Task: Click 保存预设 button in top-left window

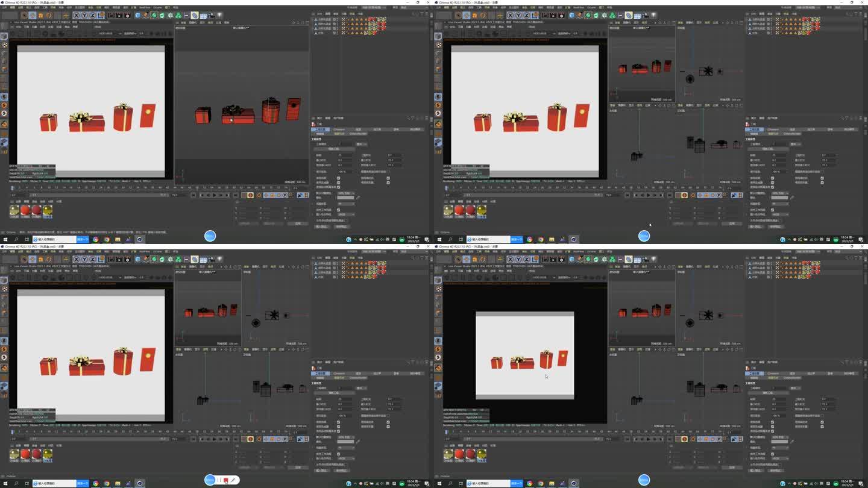Action: 342,227
